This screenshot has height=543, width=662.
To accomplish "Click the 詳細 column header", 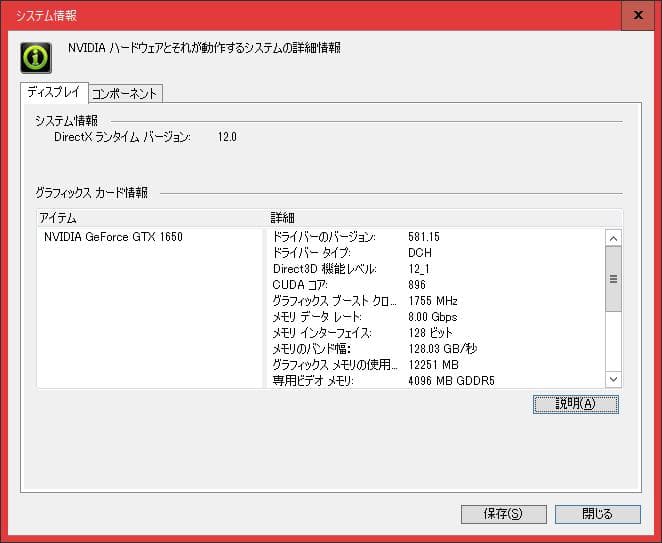I will tap(282, 218).
